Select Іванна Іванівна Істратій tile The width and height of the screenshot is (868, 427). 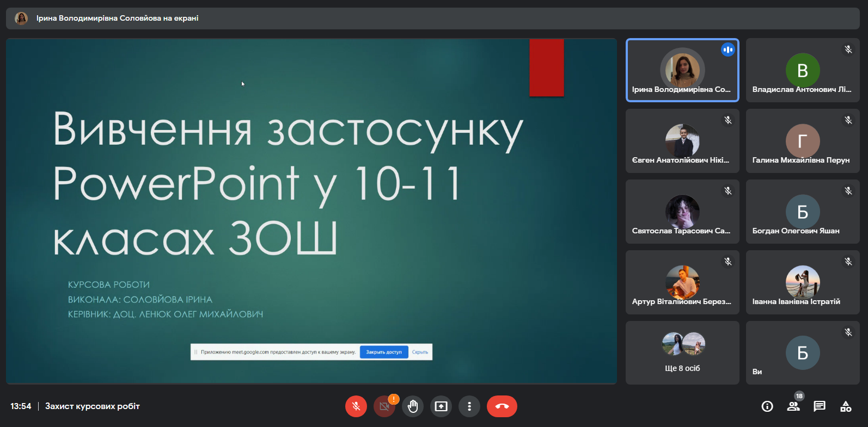[803, 282]
